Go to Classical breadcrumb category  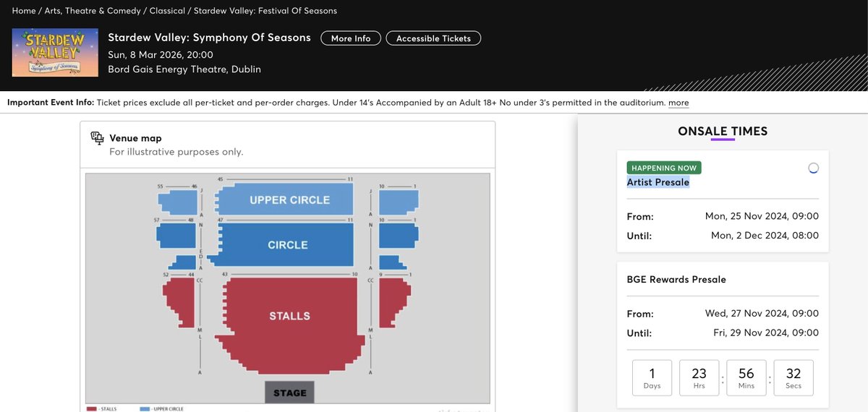(x=167, y=11)
